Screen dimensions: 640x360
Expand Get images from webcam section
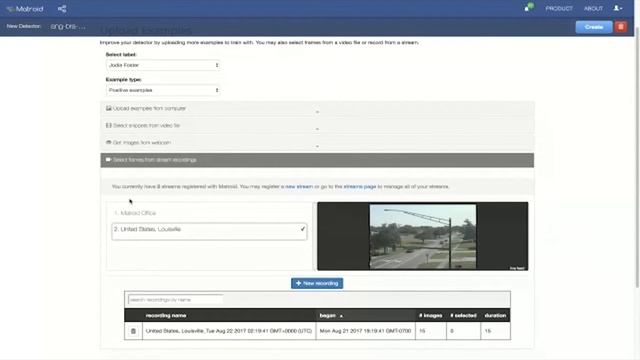coord(317,143)
